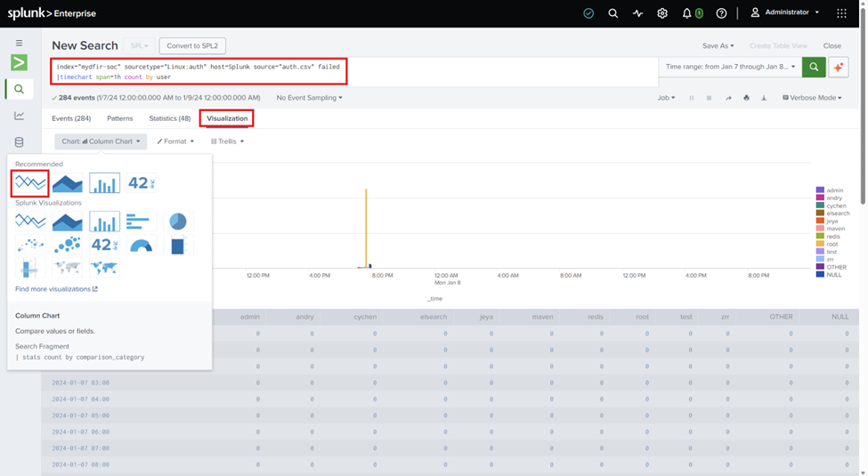Image resolution: width=868 pixels, height=476 pixels.
Task: Click inside the SPL search query field
Action: [x=354, y=72]
